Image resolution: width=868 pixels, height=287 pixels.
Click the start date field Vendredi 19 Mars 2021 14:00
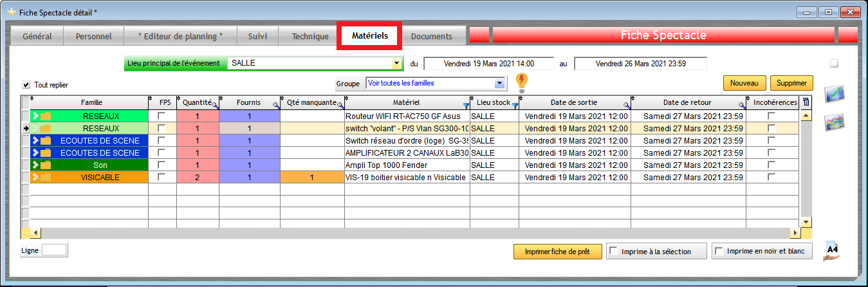pyautogui.click(x=488, y=64)
